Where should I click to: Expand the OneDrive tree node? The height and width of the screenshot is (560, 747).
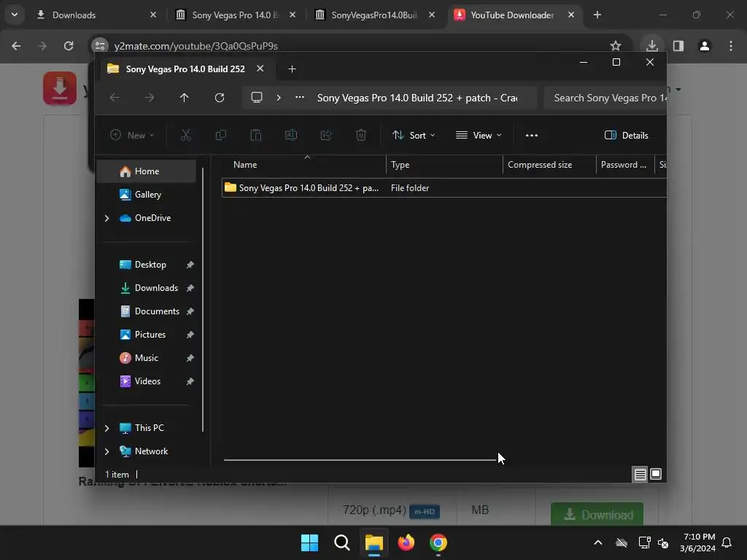tap(107, 218)
